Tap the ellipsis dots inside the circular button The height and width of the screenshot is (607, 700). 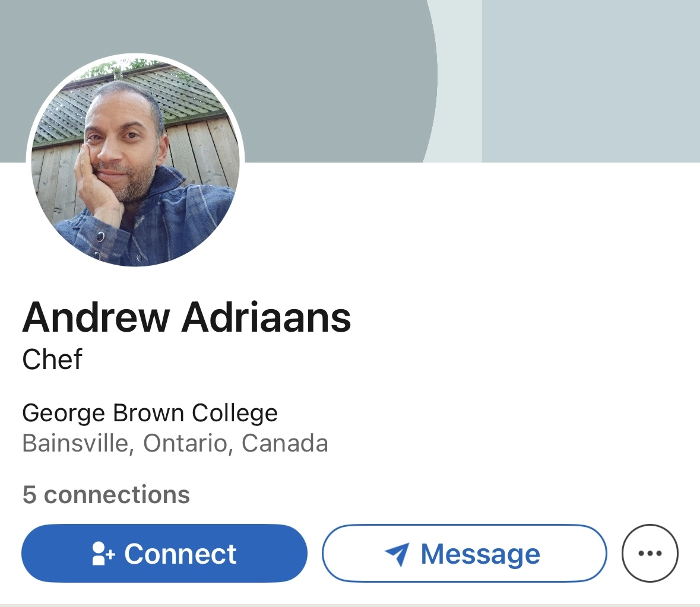tap(650, 554)
